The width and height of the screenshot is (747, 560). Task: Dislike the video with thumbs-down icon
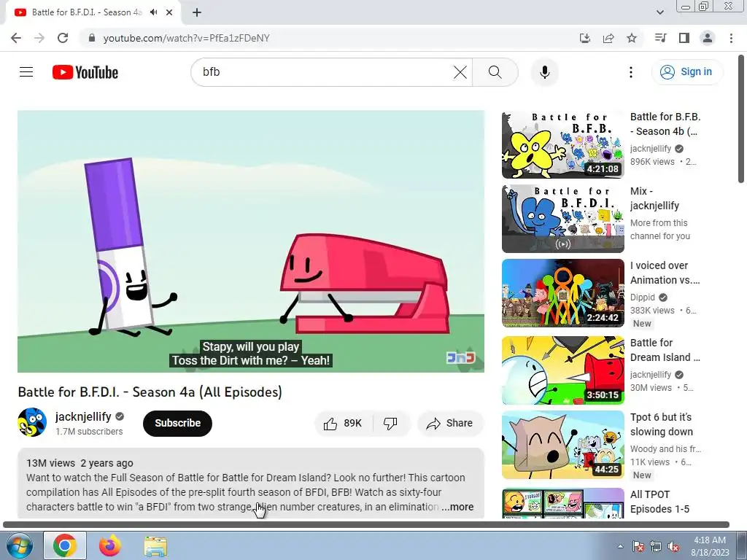pyautogui.click(x=390, y=424)
